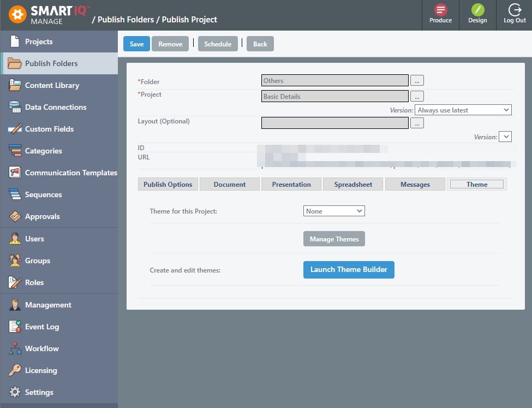Browse for Project with ellipsis button
Viewport: 532px width, 408px height.
pyautogui.click(x=417, y=96)
